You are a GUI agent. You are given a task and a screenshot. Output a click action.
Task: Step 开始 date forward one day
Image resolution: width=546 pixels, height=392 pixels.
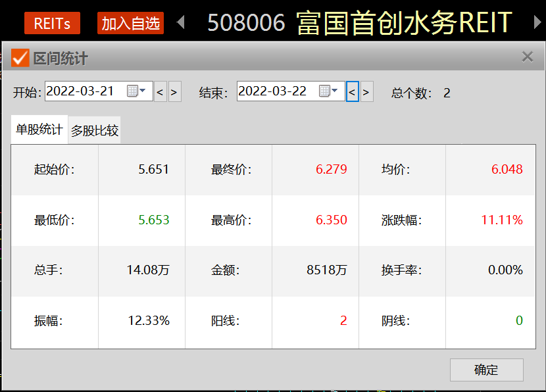174,92
